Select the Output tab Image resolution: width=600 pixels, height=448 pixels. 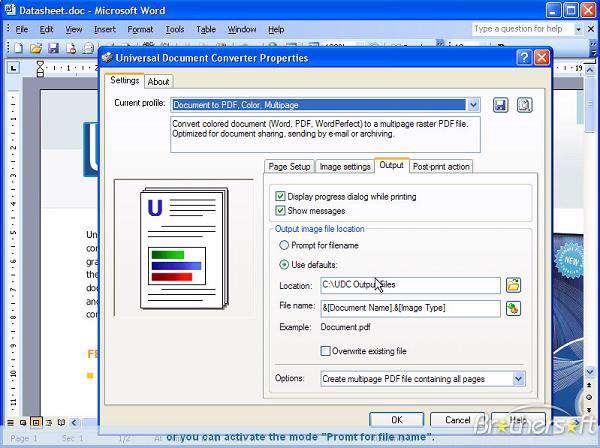[x=391, y=165]
